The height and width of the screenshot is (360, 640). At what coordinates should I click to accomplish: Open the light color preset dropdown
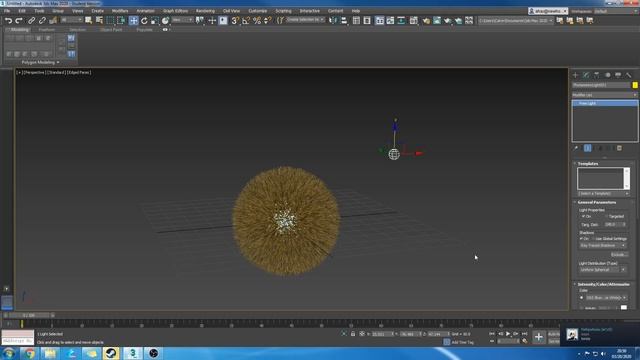pos(606,298)
